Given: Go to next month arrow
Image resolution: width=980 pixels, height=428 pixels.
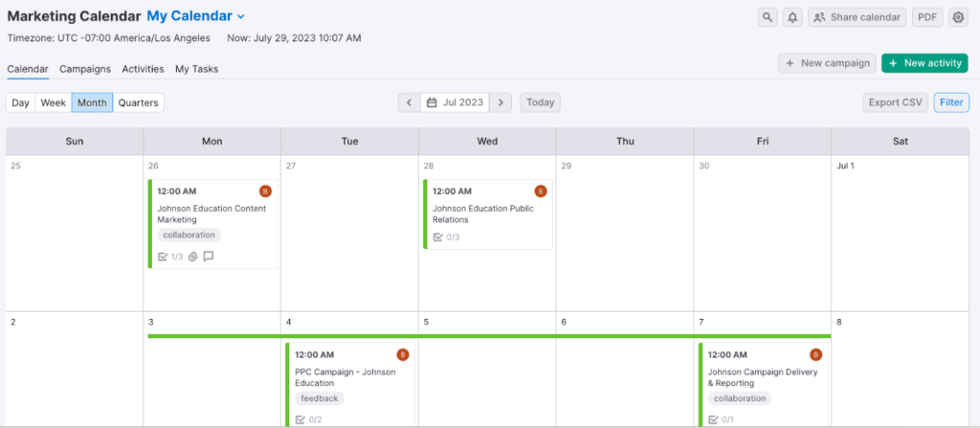Looking at the screenshot, I should coord(501,102).
